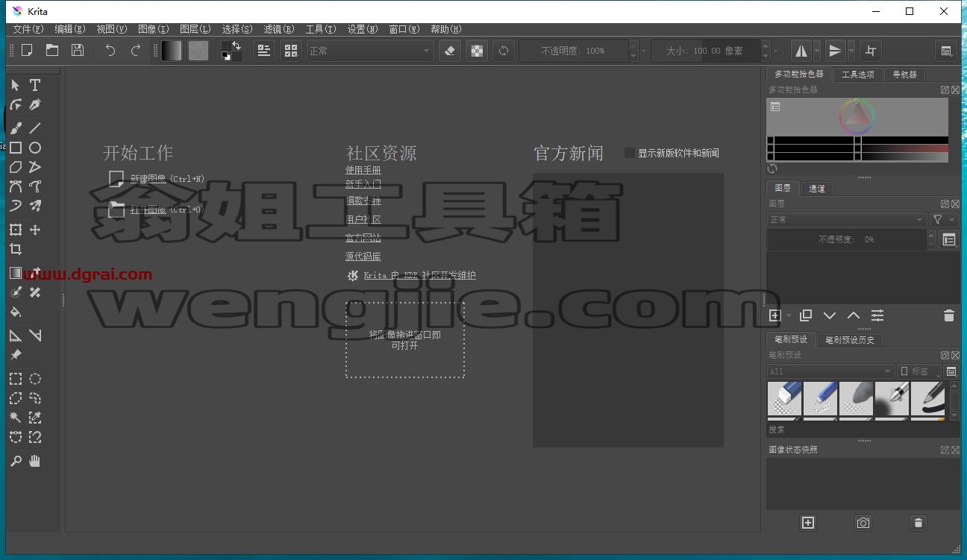Image resolution: width=967 pixels, height=560 pixels.
Task: Click the color wheel triangle selector
Action: click(x=857, y=116)
